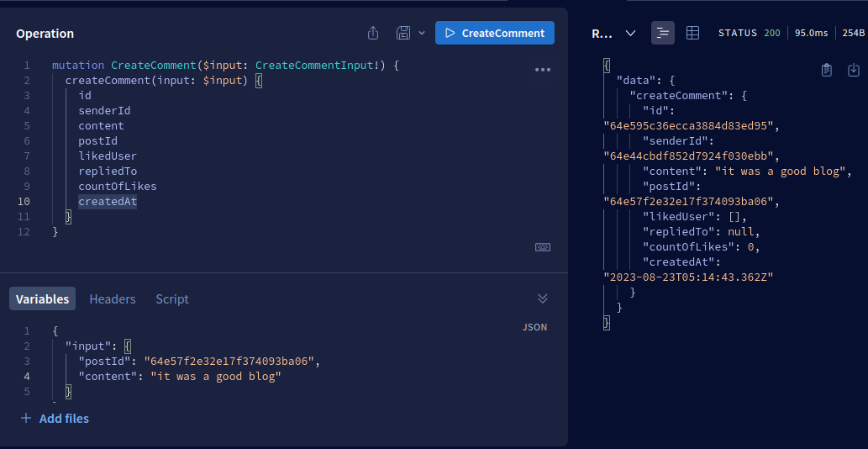Click line number 10 in operation editor
The width and height of the screenshot is (868, 449).
click(x=24, y=202)
